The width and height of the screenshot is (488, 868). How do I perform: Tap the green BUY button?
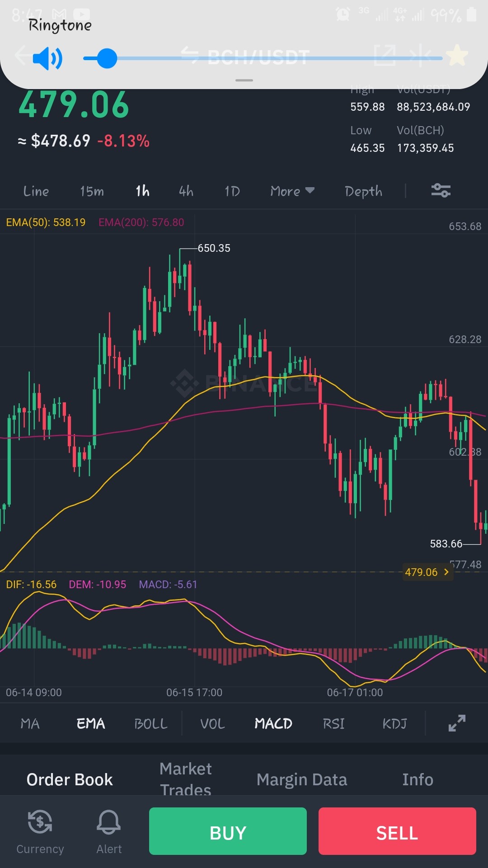228,831
